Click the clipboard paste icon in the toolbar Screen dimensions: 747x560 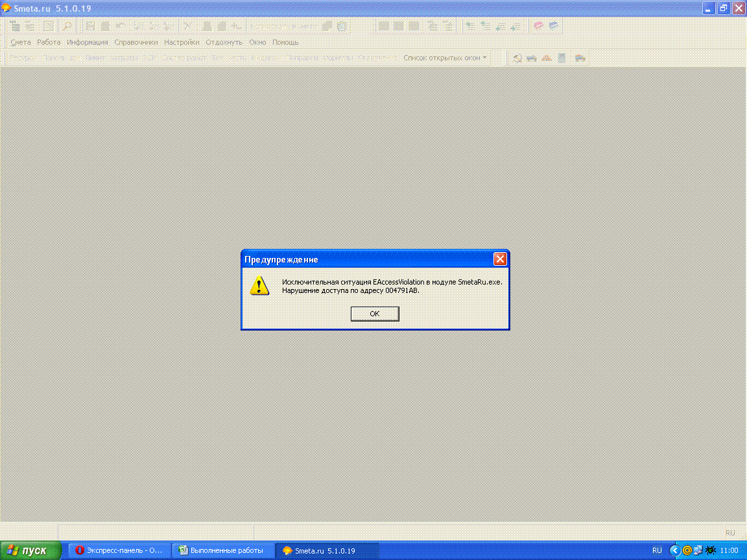pyautogui.click(x=342, y=26)
